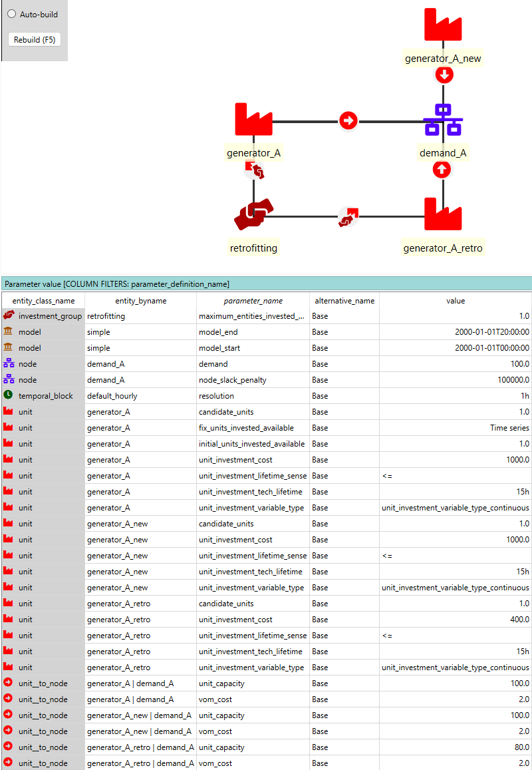Viewport: 532px width, 770px height.
Task: Select the model_end value 2000-01-01T20:00:00
Action: coord(456,332)
